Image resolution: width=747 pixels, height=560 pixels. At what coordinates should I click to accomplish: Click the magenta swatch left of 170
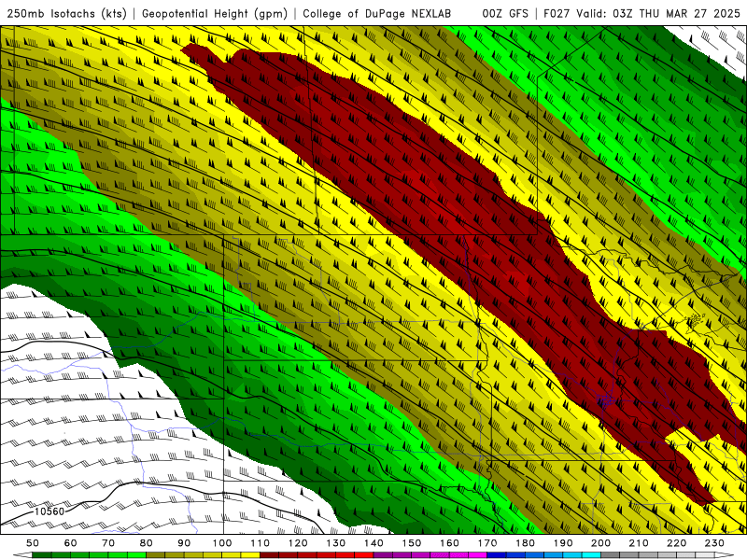coord(477,555)
